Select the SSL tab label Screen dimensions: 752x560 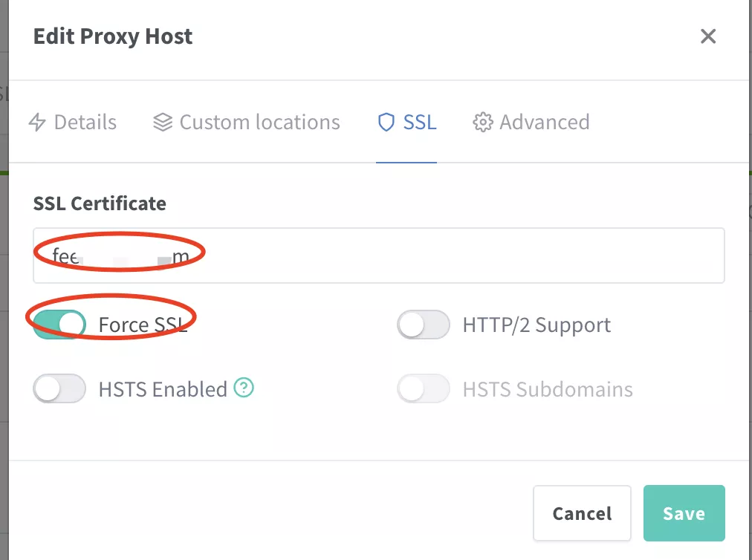click(x=419, y=122)
